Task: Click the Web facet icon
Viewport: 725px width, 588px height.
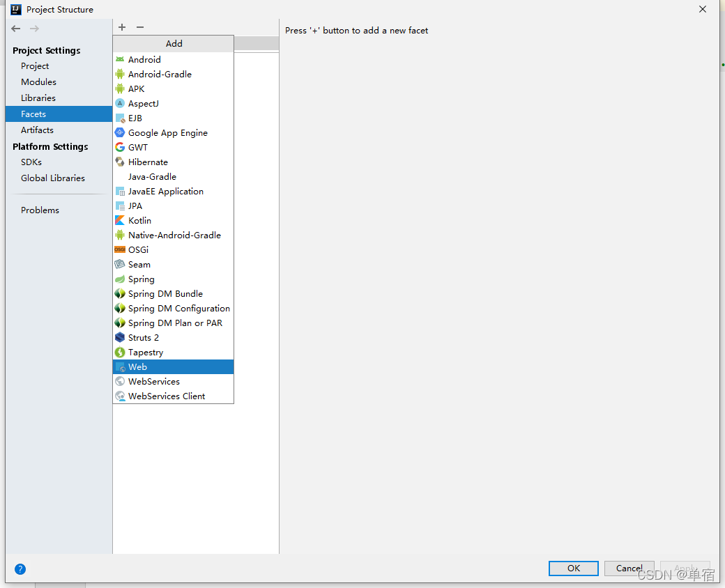Action: coord(120,366)
